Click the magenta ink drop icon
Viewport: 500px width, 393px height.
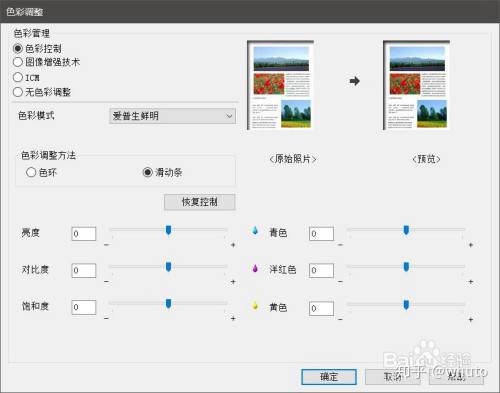tap(255, 268)
